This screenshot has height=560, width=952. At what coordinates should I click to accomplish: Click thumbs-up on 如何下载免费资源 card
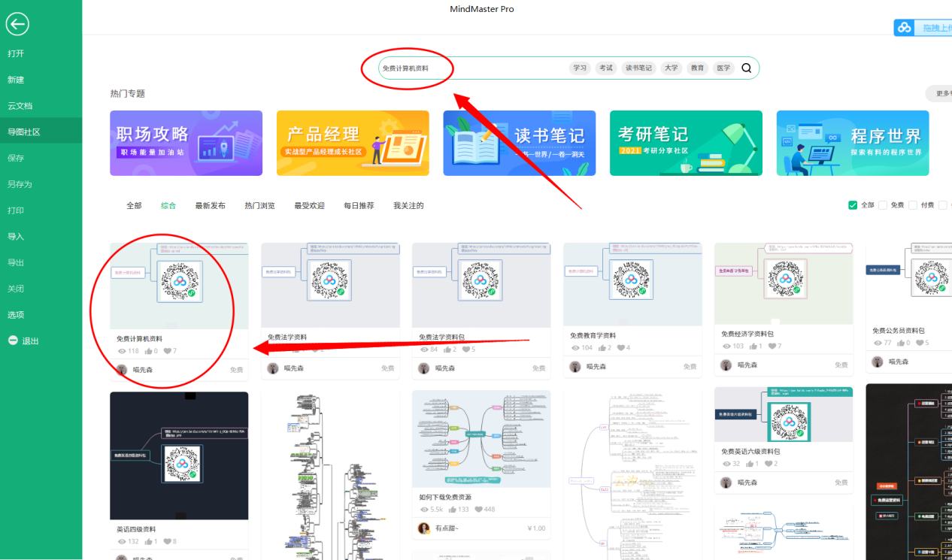click(x=452, y=509)
